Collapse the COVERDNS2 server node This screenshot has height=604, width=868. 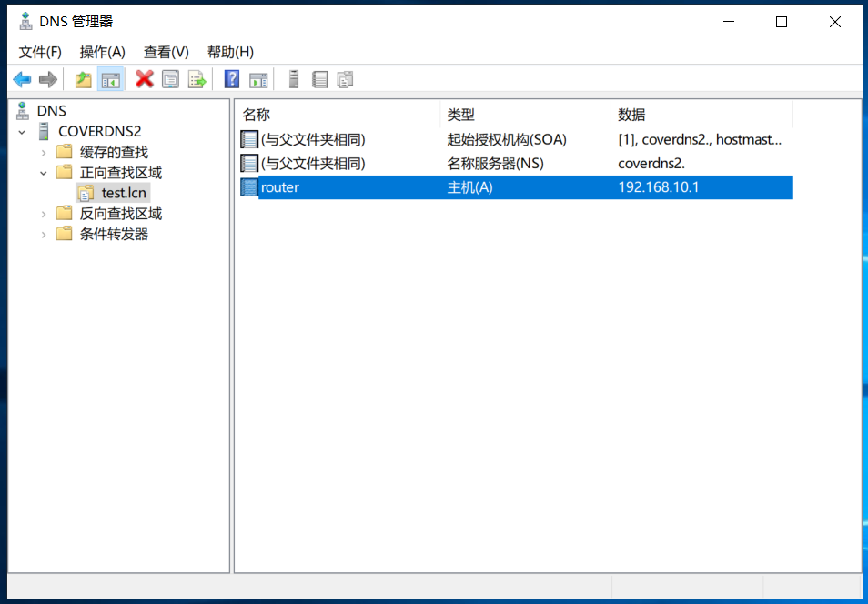(22, 132)
